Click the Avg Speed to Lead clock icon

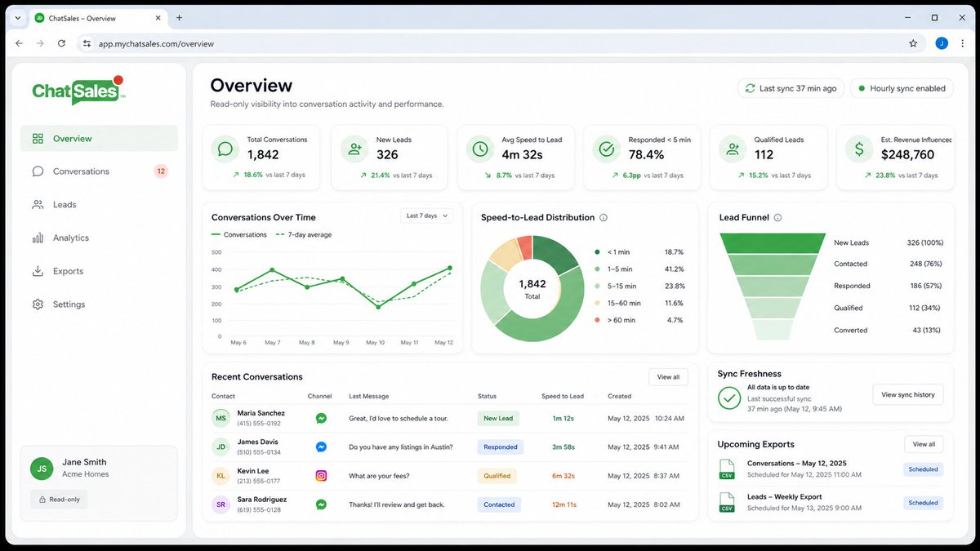tap(480, 149)
